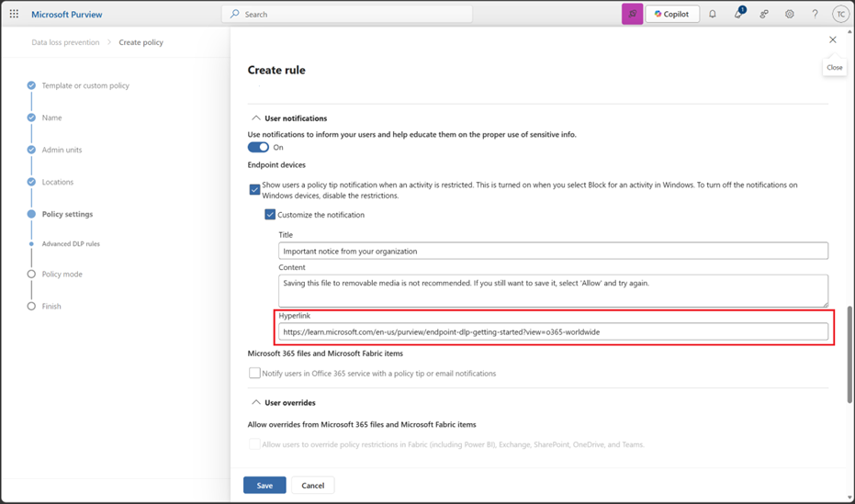The height and width of the screenshot is (504, 855).
Task: Check Notify users in Office 365 service
Action: pyautogui.click(x=254, y=374)
